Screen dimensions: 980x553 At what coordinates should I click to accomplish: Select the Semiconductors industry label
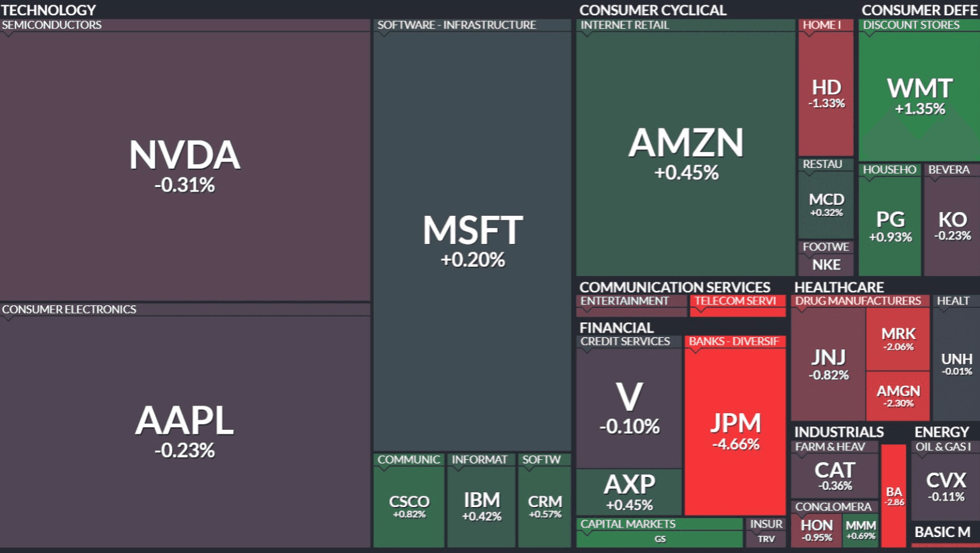[x=52, y=25]
